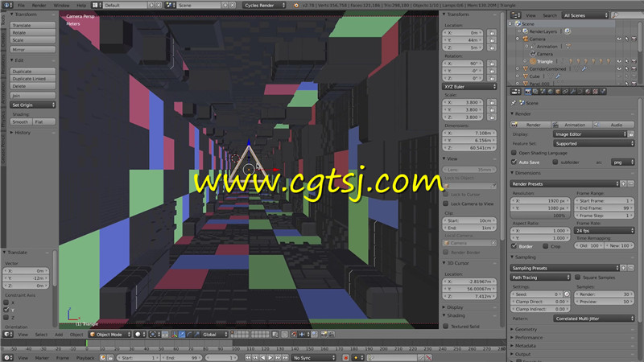Enable Lock Camera to View checkbox
The height and width of the screenshot is (362, 644).
(x=446, y=204)
